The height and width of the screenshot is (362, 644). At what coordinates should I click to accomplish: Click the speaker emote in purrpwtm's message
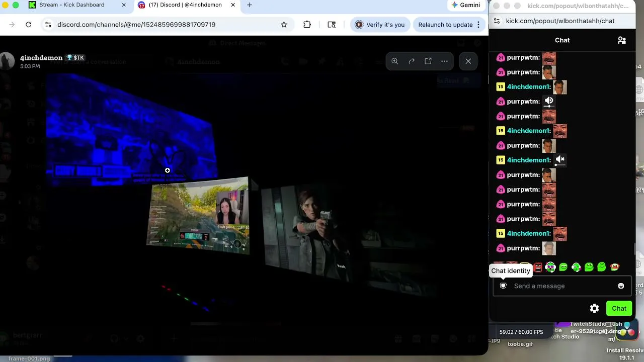coord(549,102)
